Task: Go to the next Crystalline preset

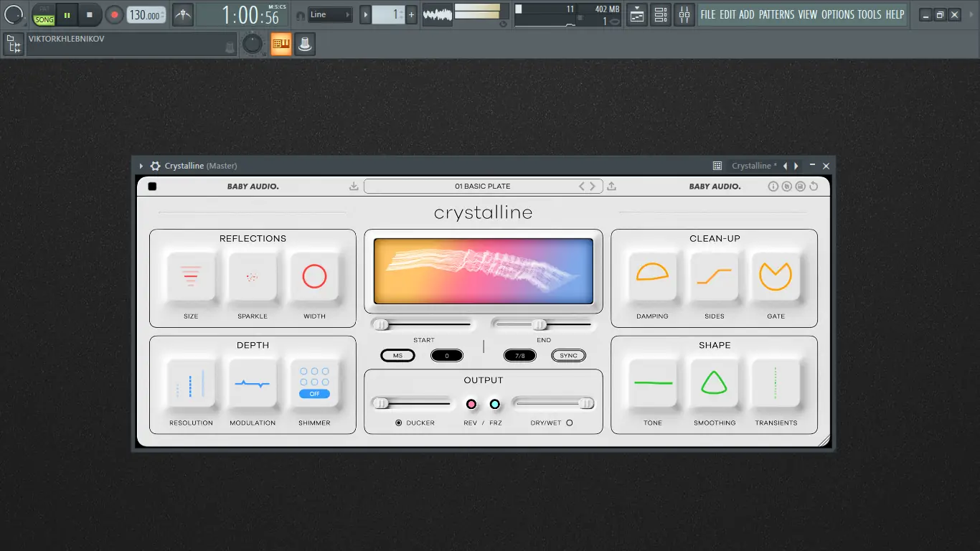Action: [x=593, y=187]
